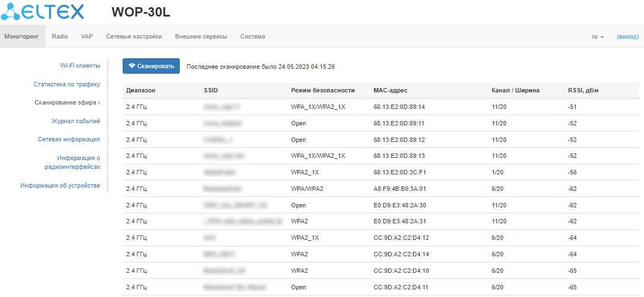Image resolution: width=644 pixels, height=297 pixels.
Task: Open Wi-Fi клиенты in sidebar
Action: point(80,65)
